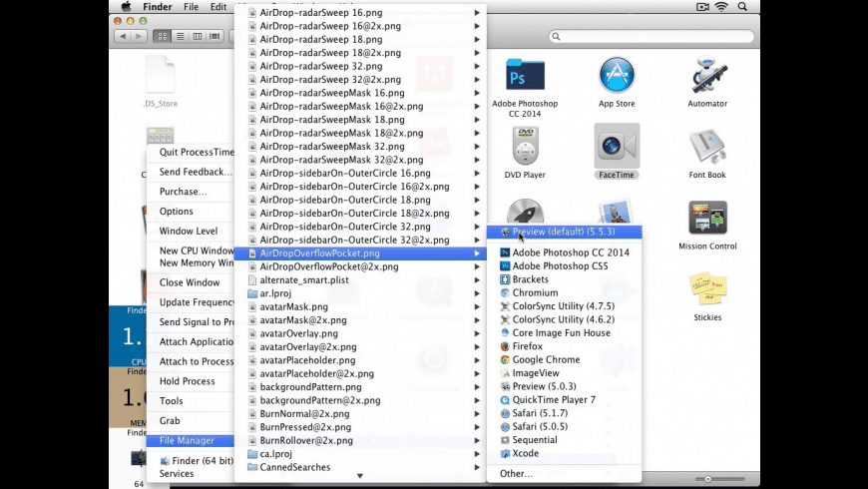868x489 pixels.
Task: Open the Apple menu
Action: [x=127, y=7]
